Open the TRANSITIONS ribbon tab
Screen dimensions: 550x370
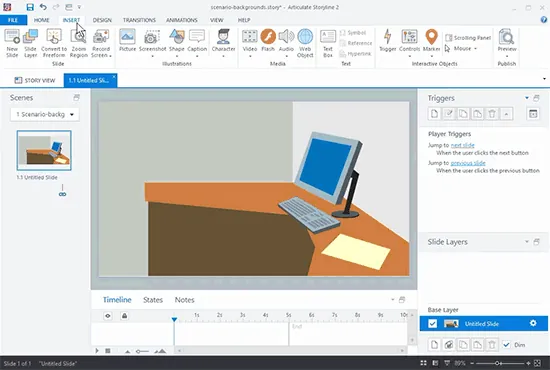pos(139,20)
